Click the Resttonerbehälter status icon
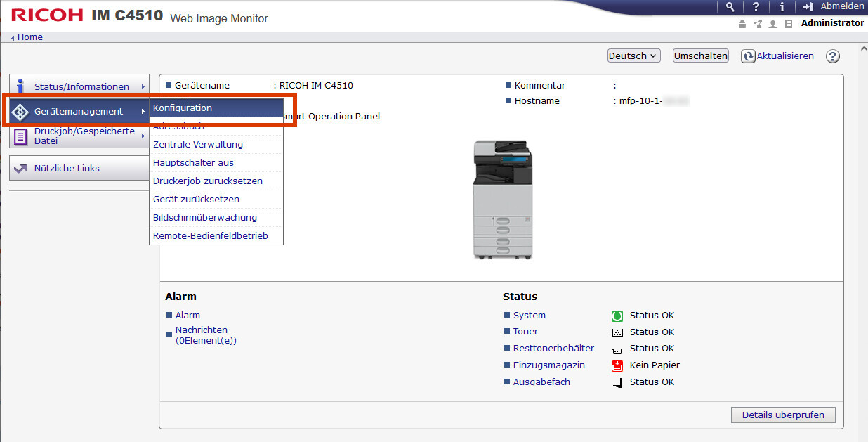The width and height of the screenshot is (868, 442). (x=617, y=349)
